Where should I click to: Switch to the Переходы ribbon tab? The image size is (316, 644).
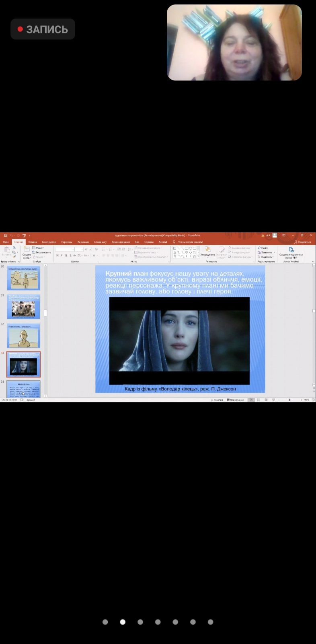click(x=67, y=242)
